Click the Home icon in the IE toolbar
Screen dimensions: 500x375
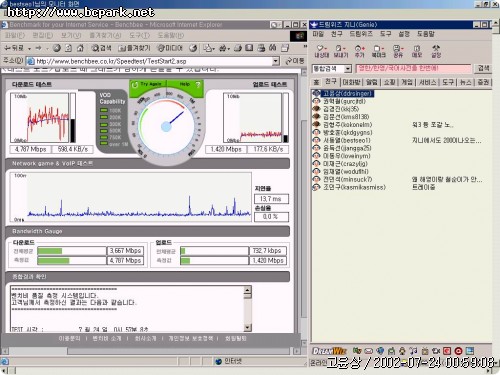tap(80, 48)
